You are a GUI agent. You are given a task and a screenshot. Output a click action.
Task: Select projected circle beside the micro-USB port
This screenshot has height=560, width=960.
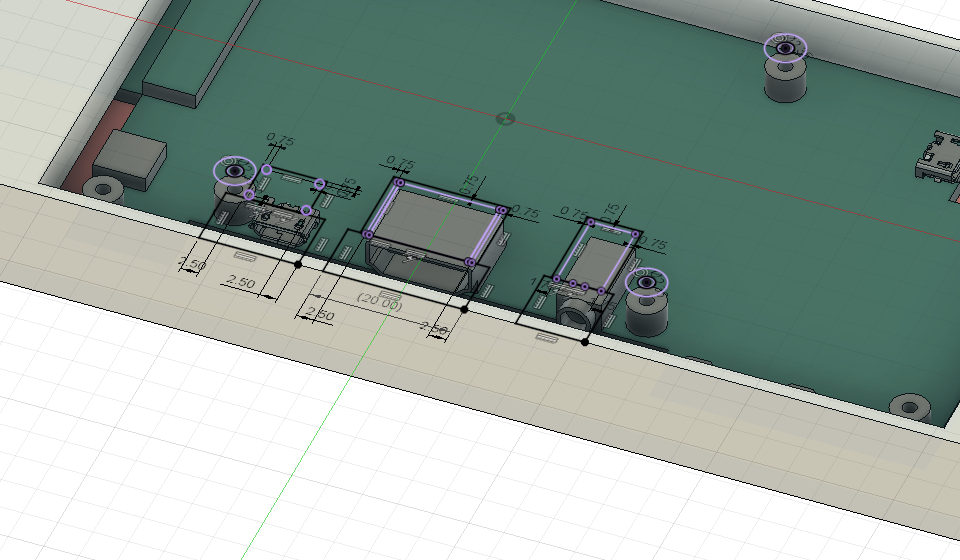coord(235,171)
